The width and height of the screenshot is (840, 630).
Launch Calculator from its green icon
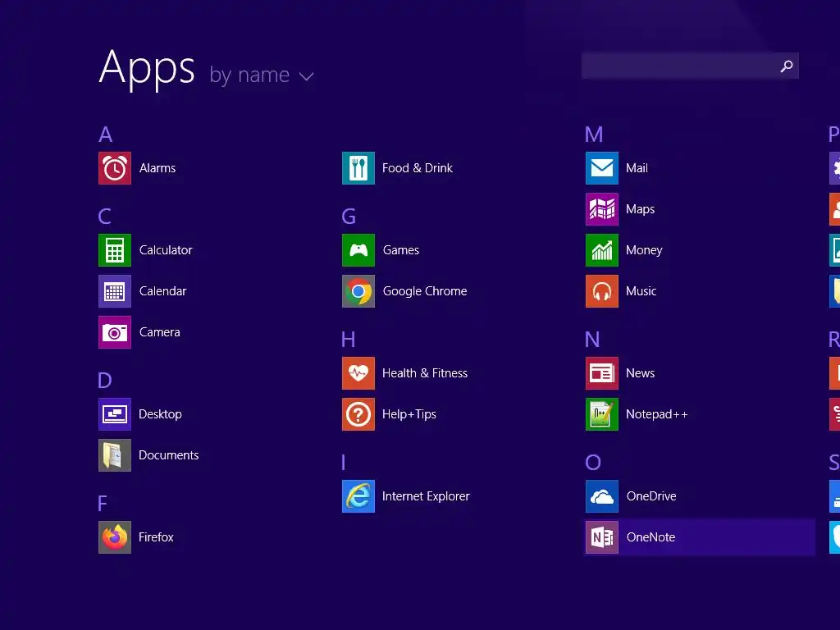click(115, 250)
